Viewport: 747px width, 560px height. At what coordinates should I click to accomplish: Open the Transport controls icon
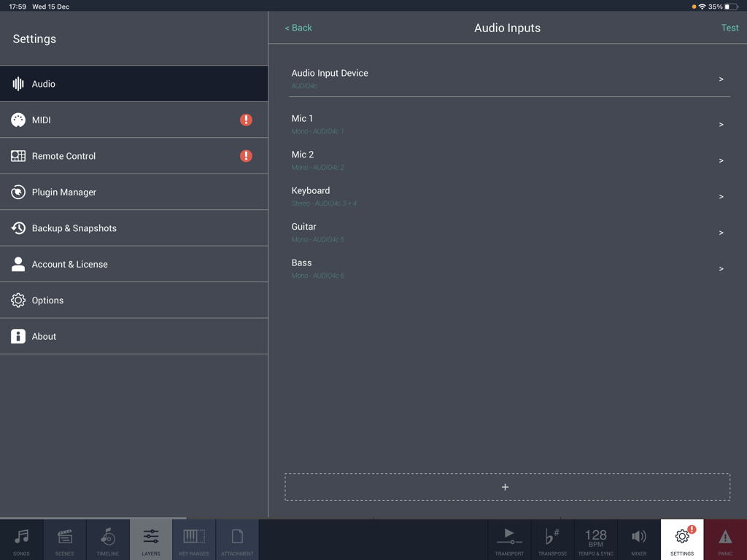tap(509, 540)
